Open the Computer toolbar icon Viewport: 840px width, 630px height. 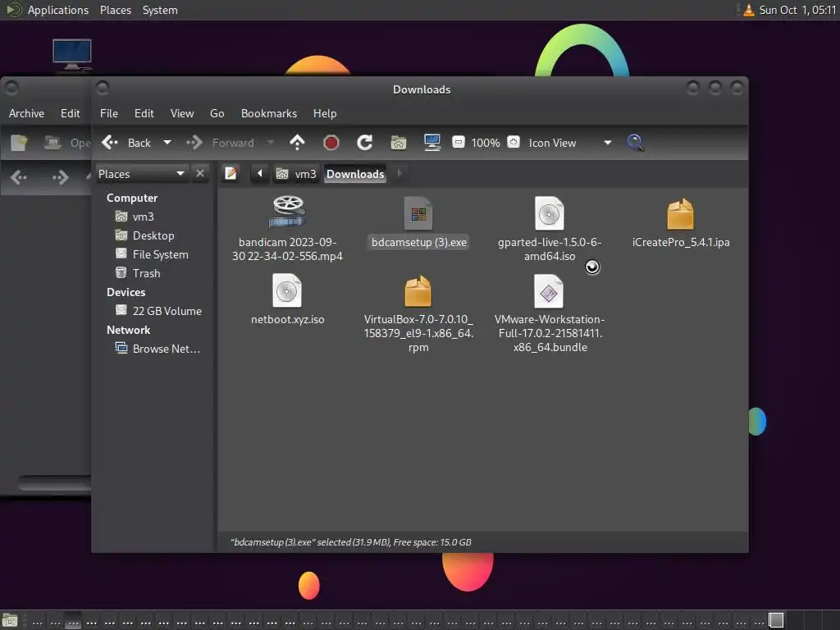pyautogui.click(x=431, y=143)
